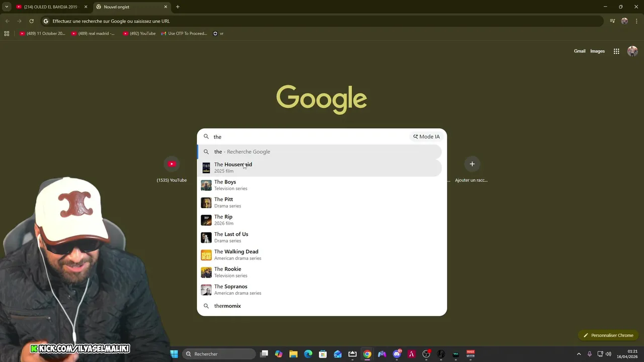Screen dimensions: 644x362
Task: Reload the page
Action: coord(31,21)
